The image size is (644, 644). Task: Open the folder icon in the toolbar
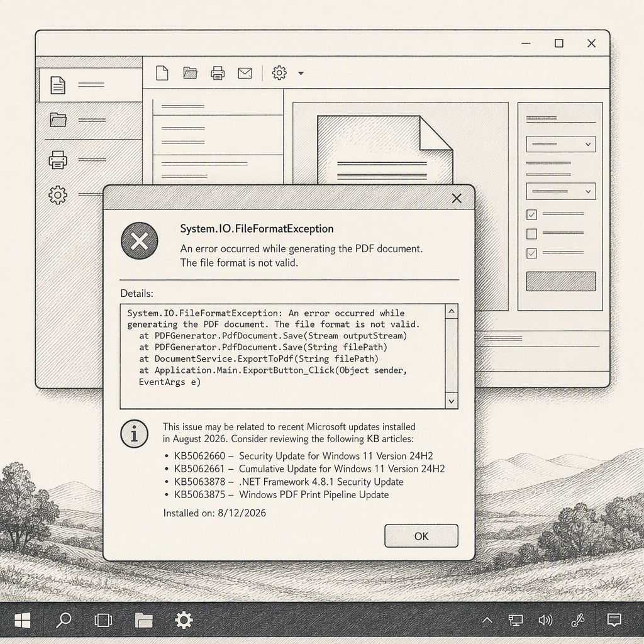[190, 73]
